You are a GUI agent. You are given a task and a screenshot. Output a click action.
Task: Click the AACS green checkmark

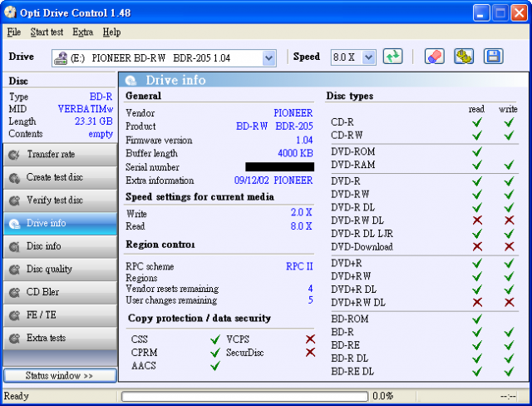coord(215,365)
